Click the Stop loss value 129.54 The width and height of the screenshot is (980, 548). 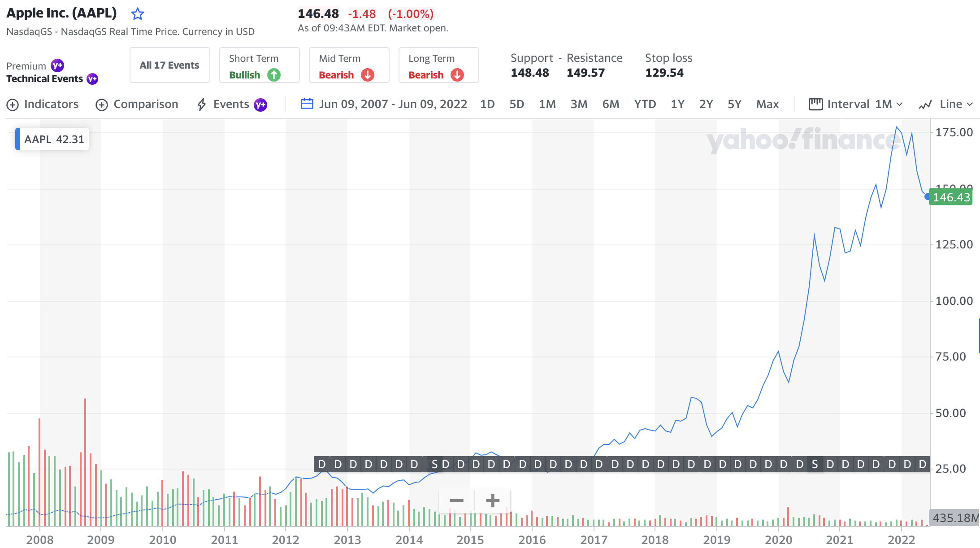coord(664,73)
